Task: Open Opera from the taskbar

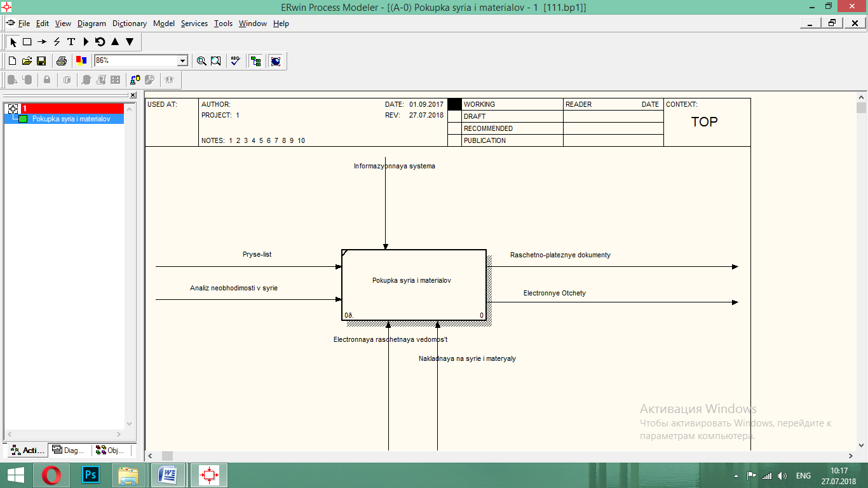Action: click(x=51, y=475)
